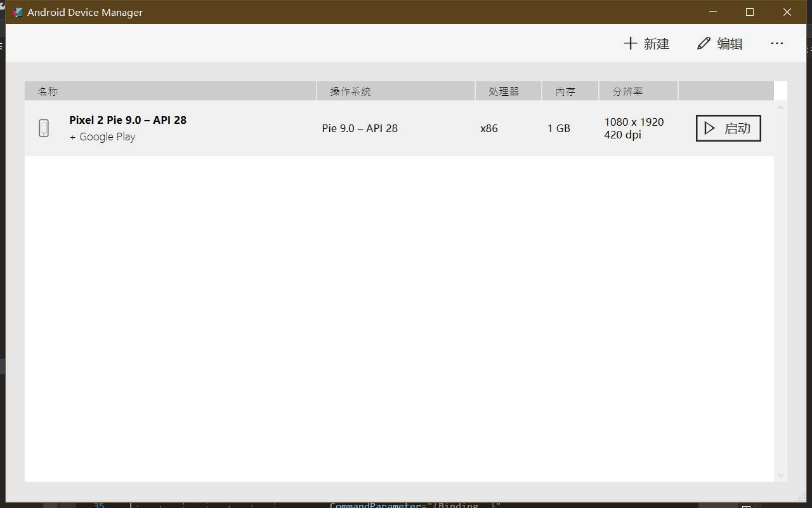The image size is (812, 508).
Task: Minimize the Android Device Manager window
Action: click(713, 12)
